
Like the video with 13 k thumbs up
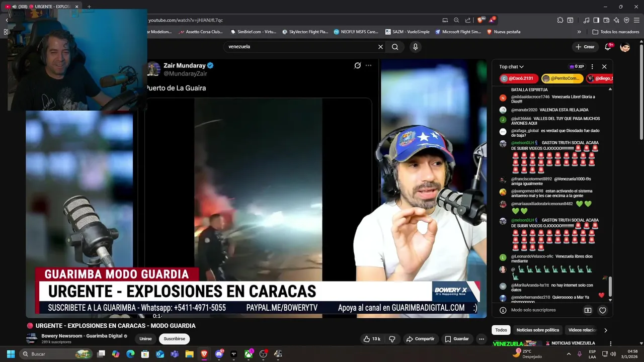[x=372, y=339]
